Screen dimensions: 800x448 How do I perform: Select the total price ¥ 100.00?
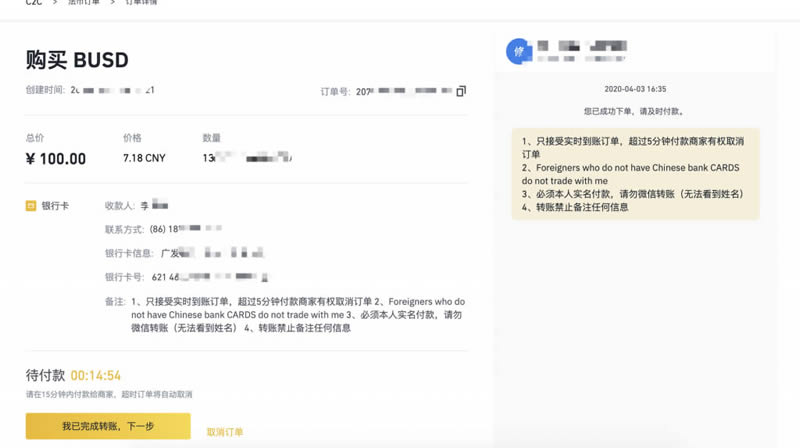coord(56,159)
